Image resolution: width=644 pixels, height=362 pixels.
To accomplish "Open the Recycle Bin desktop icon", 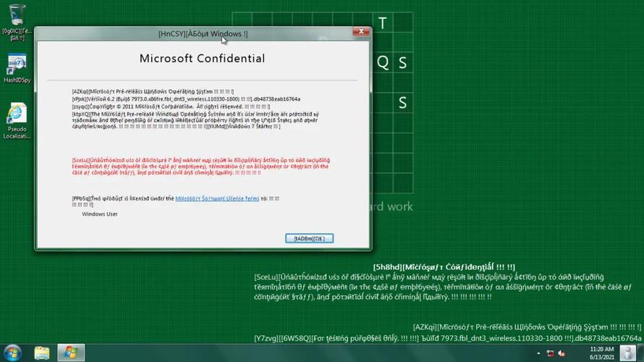I will (17, 22).
